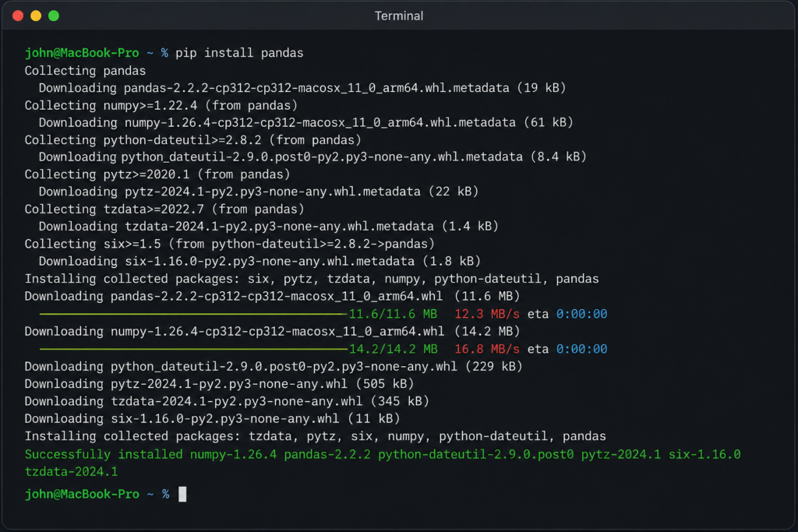The image size is (798, 532).
Task: Click the Terminal window title
Action: pyautogui.click(x=398, y=16)
